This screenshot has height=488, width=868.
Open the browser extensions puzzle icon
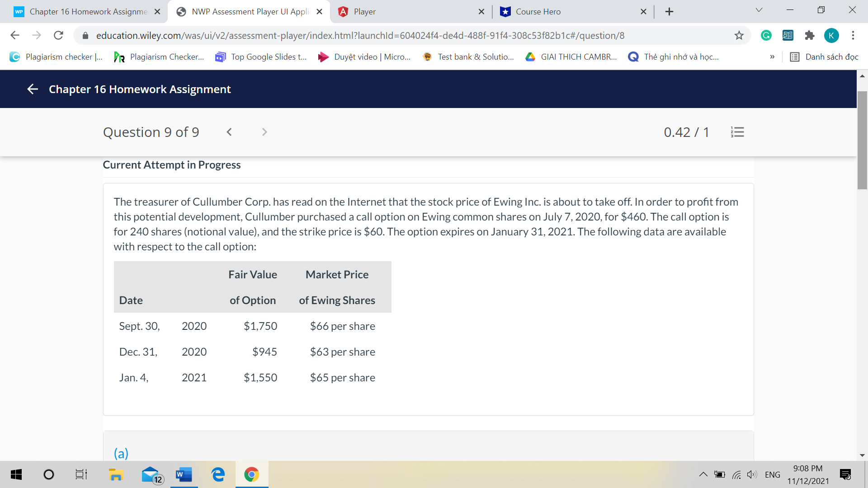(810, 35)
